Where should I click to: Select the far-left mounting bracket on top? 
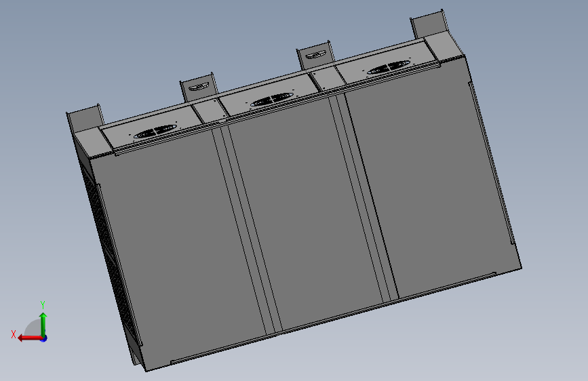[86, 117]
